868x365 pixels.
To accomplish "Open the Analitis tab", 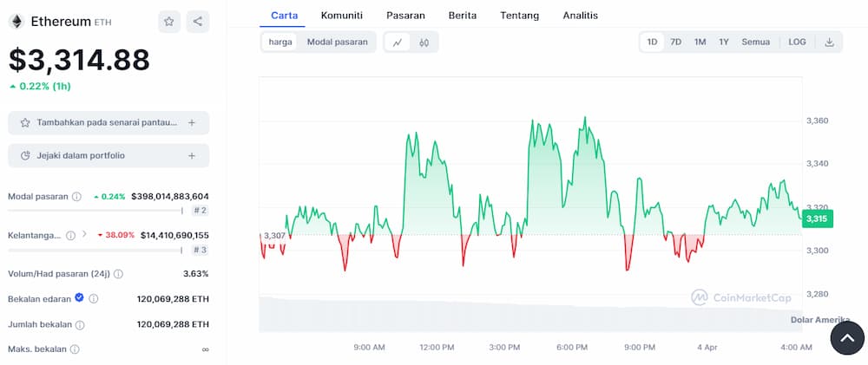I will point(580,16).
